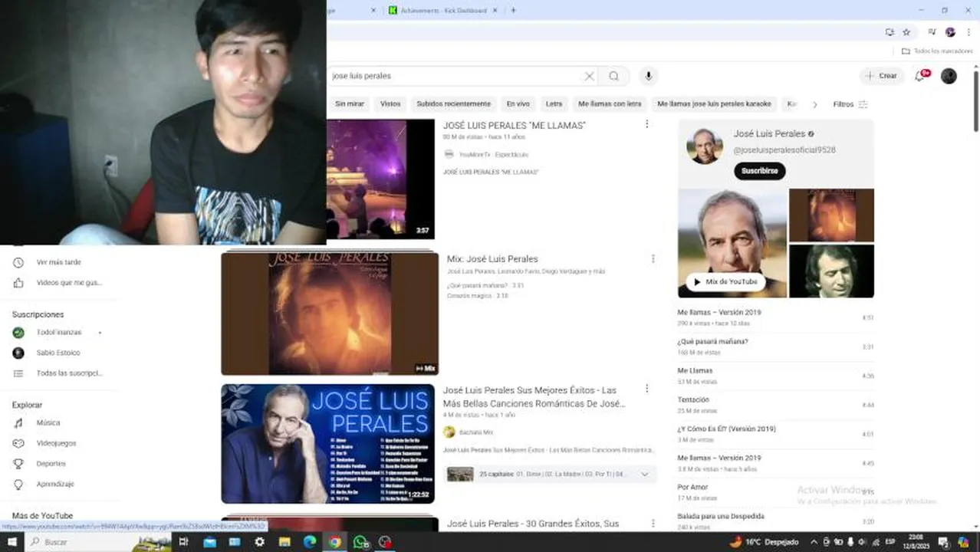This screenshot has width=980, height=552.
Task: Click the Mix de YouTube play button
Action: coord(725,282)
